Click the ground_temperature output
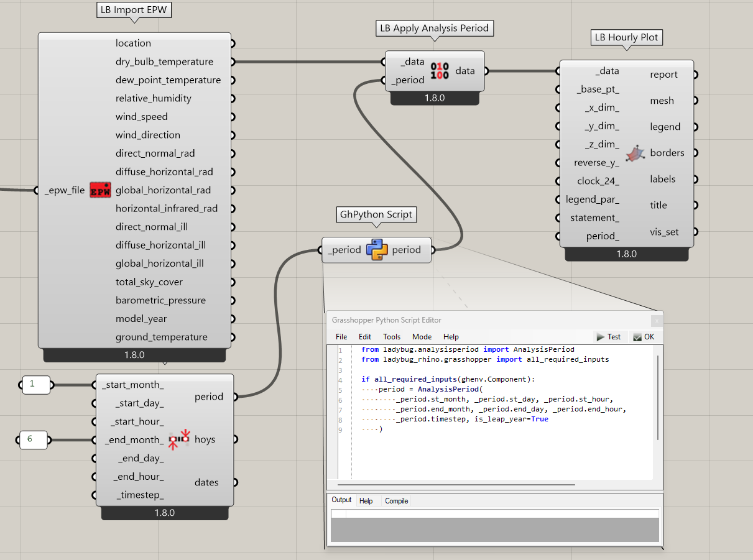753x560 pixels. (x=162, y=337)
